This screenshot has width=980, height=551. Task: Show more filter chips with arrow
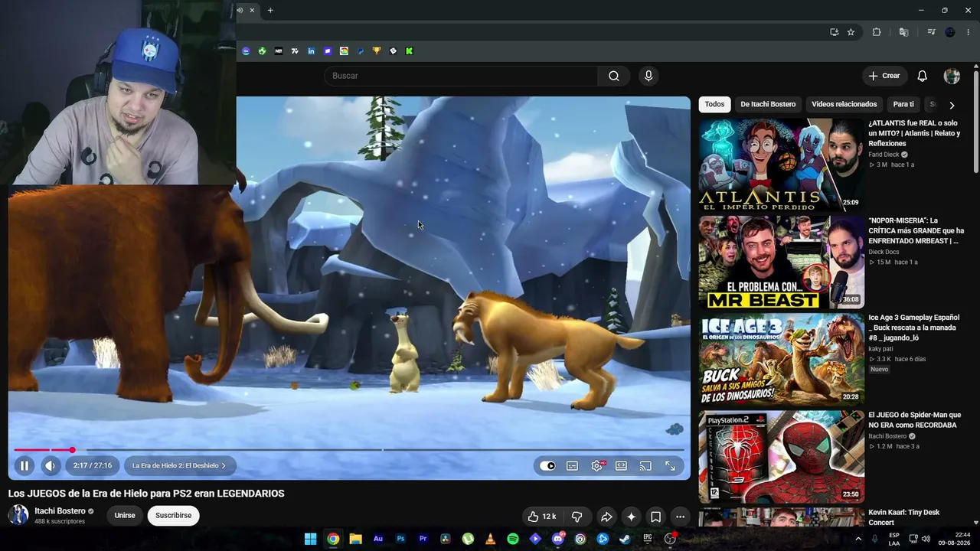(x=952, y=105)
